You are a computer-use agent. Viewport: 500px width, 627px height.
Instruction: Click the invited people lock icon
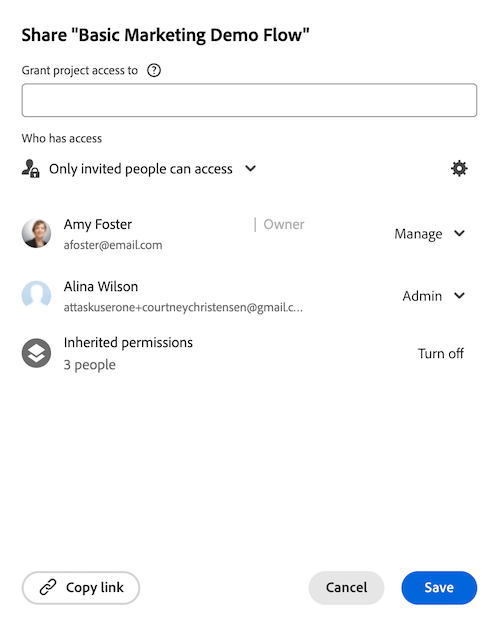[30, 168]
